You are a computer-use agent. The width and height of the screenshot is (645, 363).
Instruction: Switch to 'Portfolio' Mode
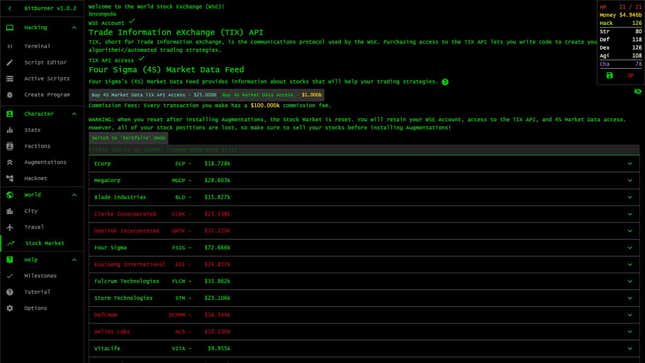click(x=128, y=138)
